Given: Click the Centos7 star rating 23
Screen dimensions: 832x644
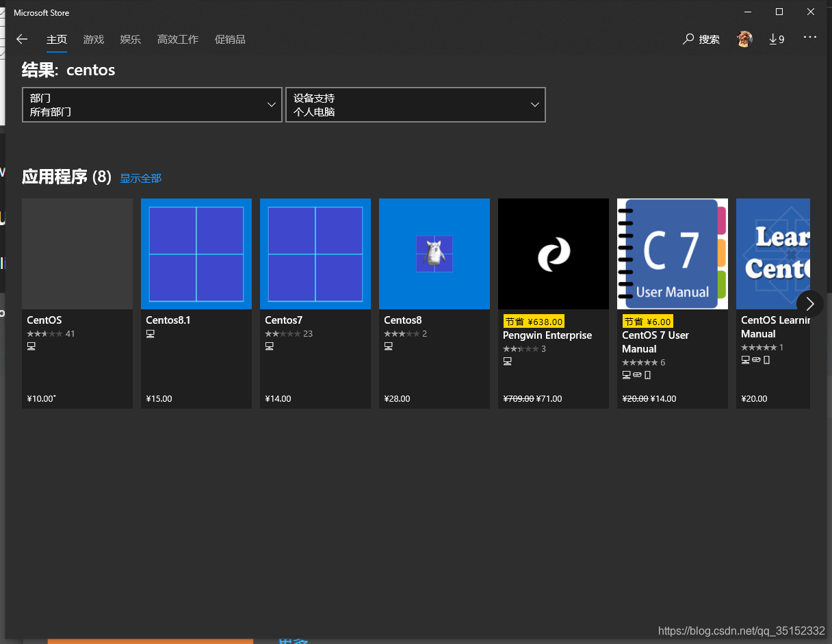Looking at the screenshot, I should click(289, 334).
